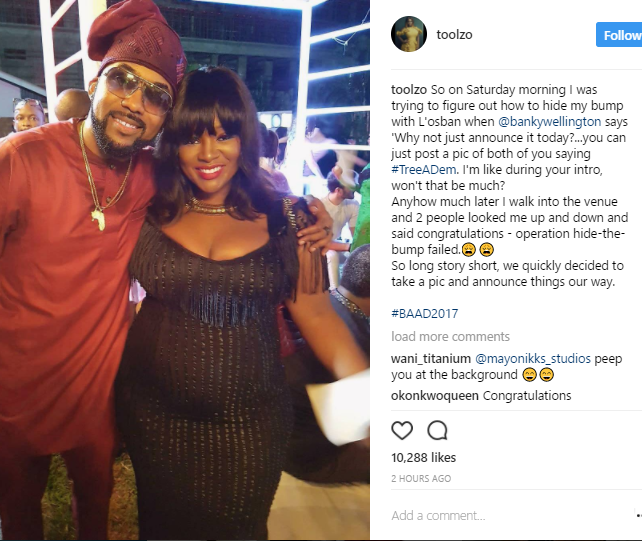
Task: Open wani_titanium commenter profile
Action: coord(431,359)
